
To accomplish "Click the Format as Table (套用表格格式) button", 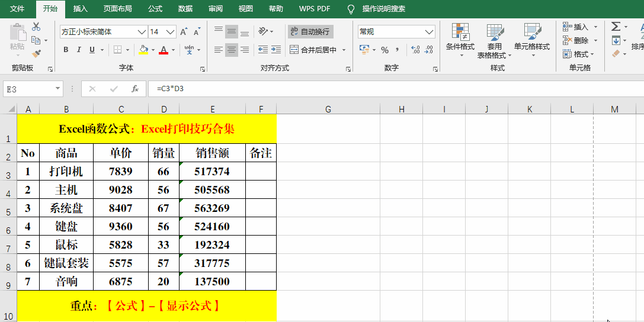I will pos(495,40).
